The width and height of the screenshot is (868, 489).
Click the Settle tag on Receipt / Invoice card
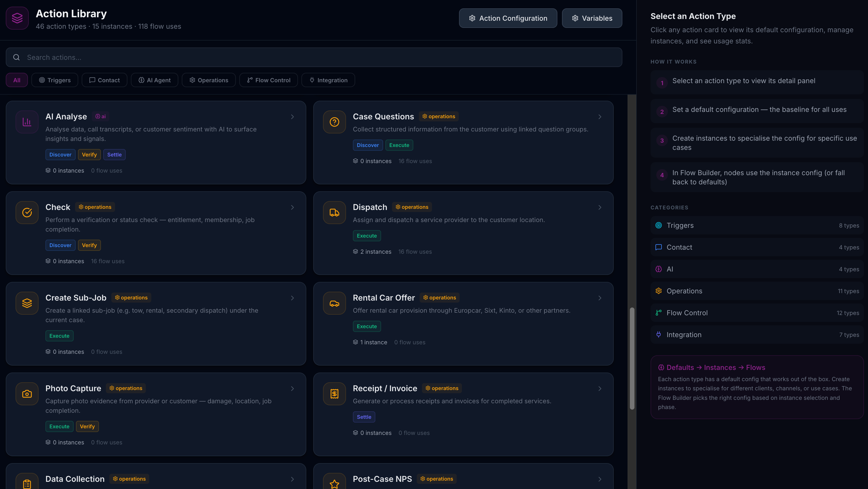coord(364,417)
